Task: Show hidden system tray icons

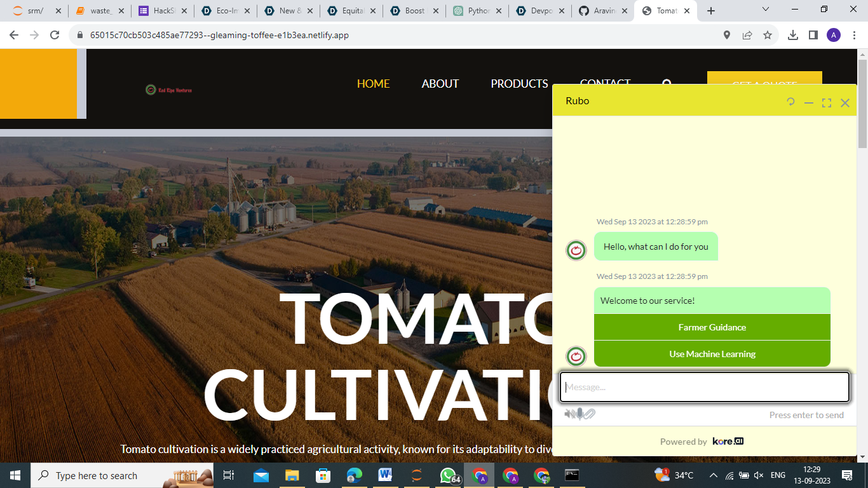Action: tap(714, 475)
